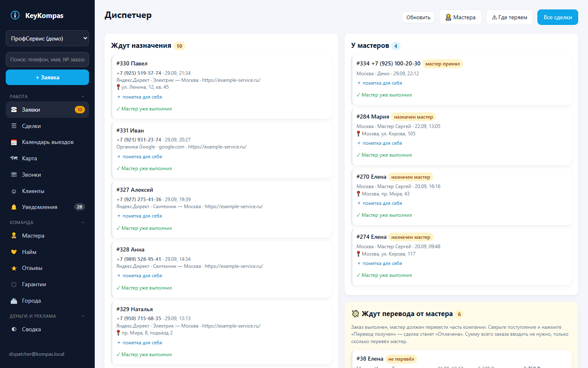Focus the phone, name, order search field

click(47, 60)
